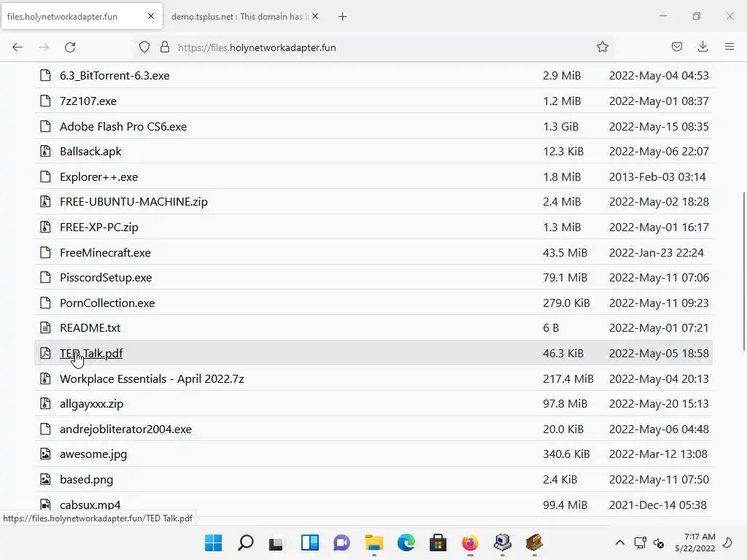Open taskbar Search

pos(246,542)
